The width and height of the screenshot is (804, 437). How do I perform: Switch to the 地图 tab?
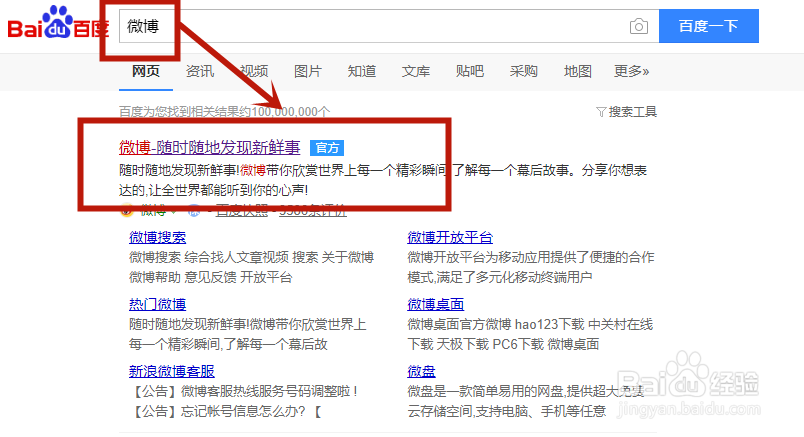[577, 71]
